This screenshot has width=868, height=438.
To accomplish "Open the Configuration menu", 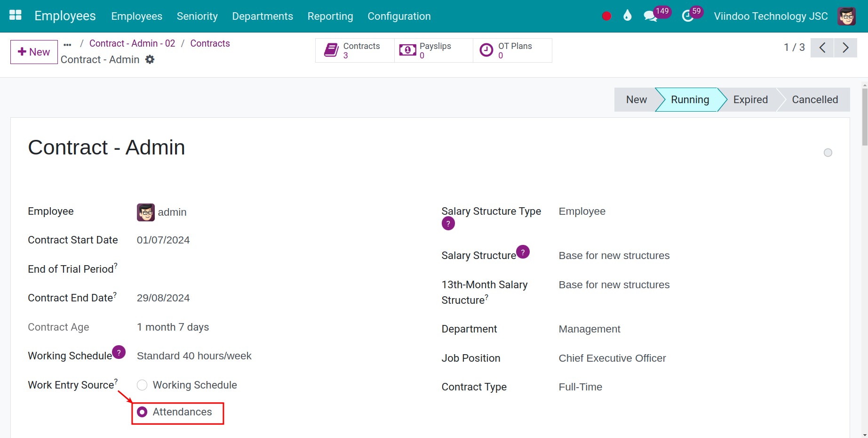I will point(399,16).
